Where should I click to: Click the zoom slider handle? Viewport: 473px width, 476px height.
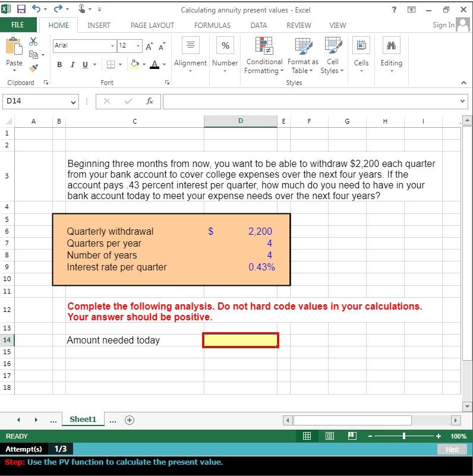tap(404, 436)
